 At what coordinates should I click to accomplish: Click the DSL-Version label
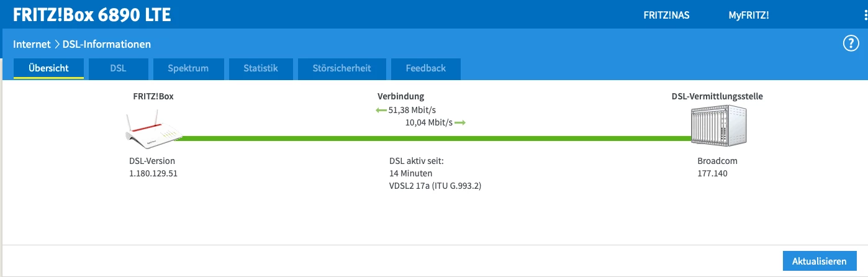coord(152,161)
